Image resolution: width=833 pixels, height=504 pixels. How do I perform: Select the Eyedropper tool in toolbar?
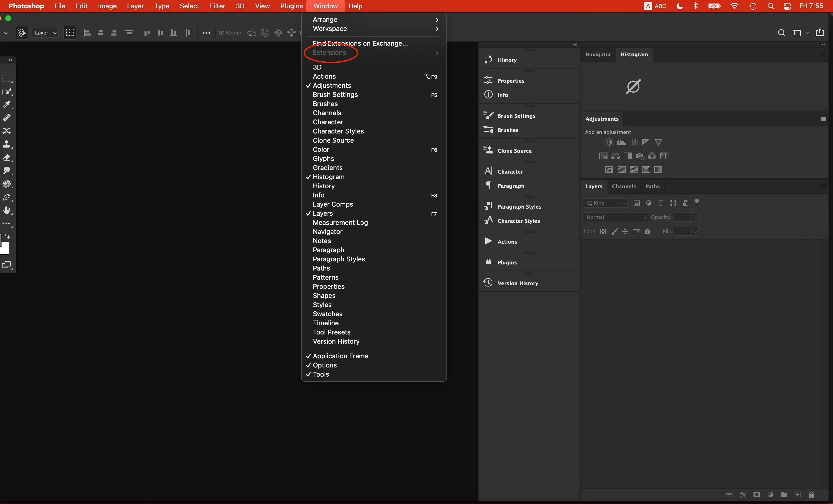(x=6, y=104)
